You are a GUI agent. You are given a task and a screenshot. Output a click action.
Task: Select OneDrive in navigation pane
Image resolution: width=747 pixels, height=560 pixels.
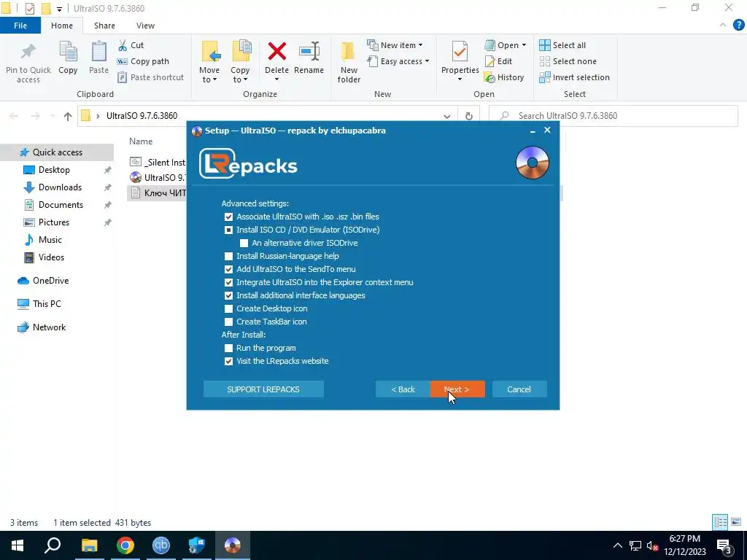[x=50, y=281]
